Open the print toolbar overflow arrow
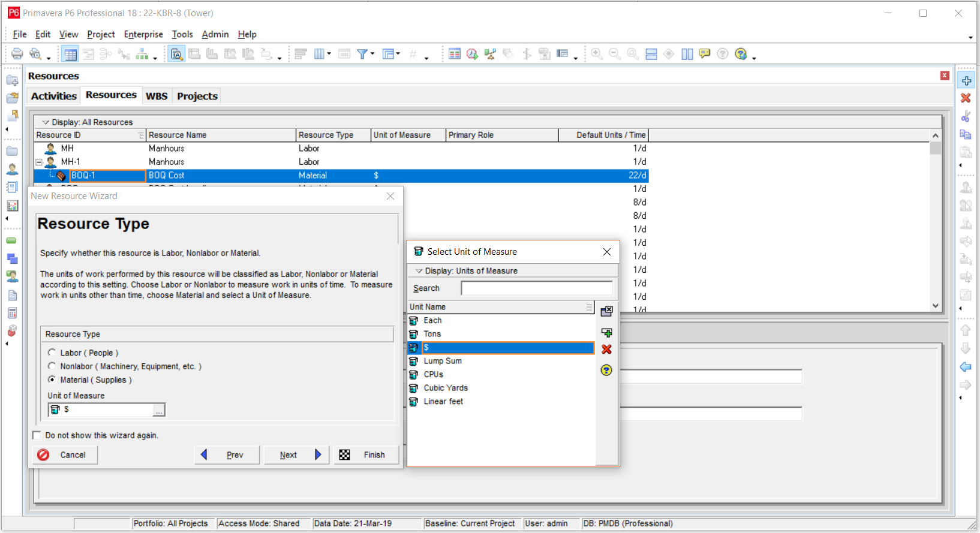Viewport: 980px width, 533px height. click(49, 58)
